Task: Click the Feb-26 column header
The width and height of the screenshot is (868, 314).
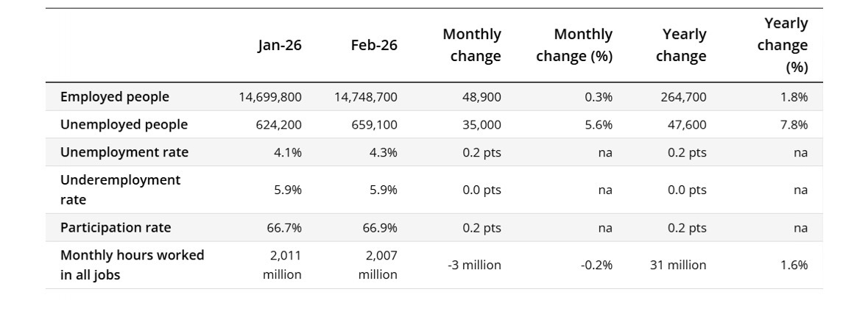Action: coord(374,45)
